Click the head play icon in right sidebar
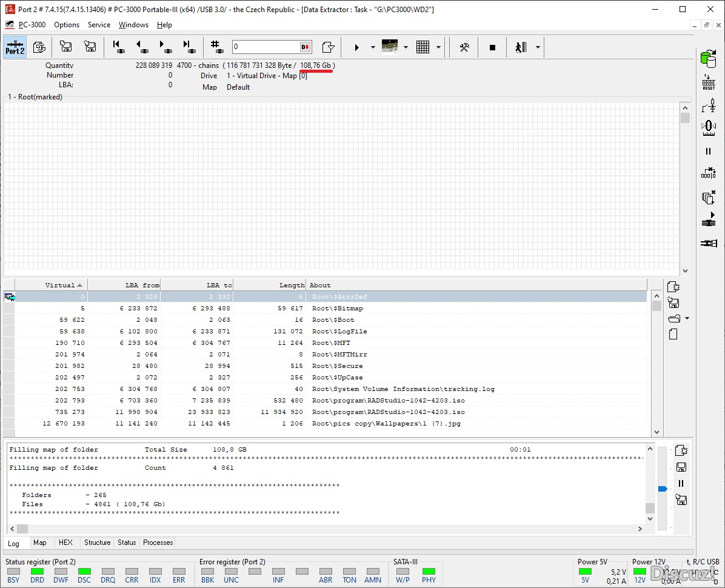Image resolution: width=725 pixels, height=588 pixels. coord(709,219)
